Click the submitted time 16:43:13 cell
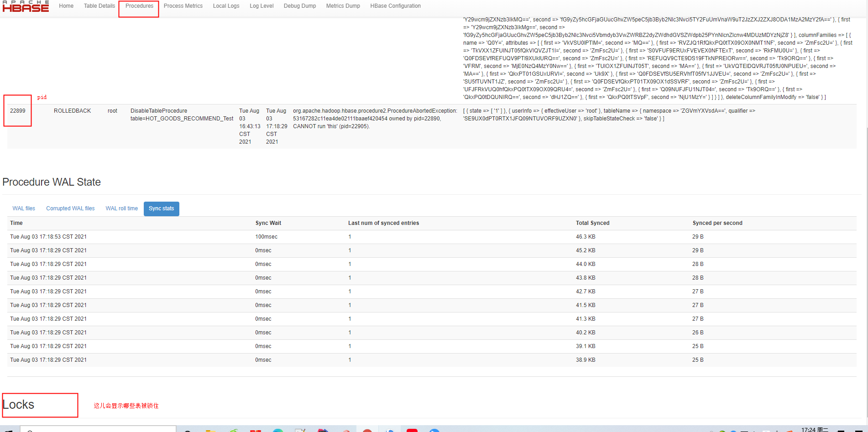 250,126
